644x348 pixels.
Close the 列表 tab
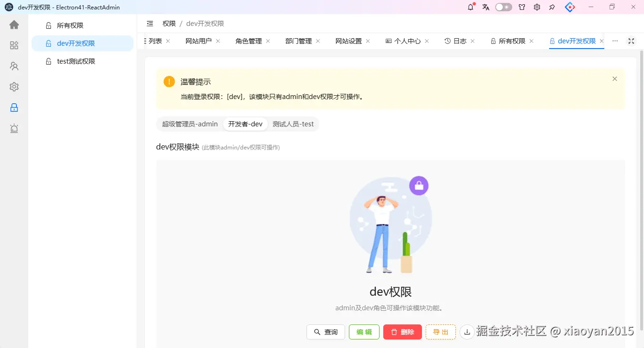click(x=168, y=41)
